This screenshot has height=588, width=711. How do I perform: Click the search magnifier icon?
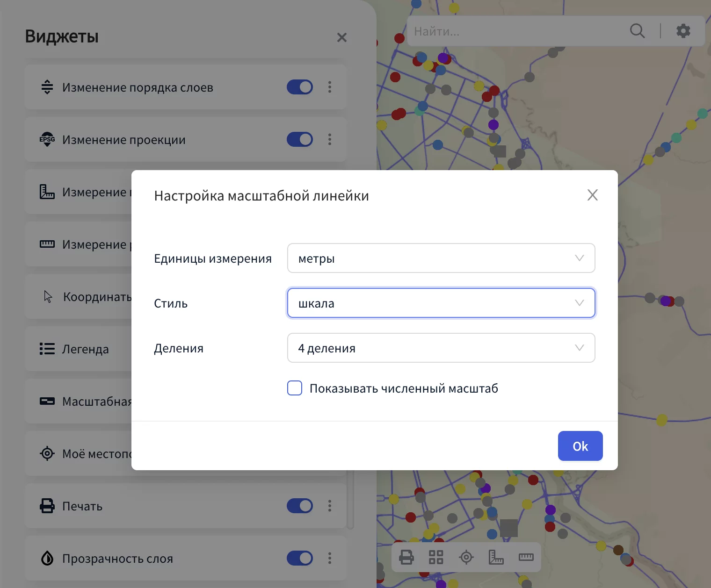point(637,31)
